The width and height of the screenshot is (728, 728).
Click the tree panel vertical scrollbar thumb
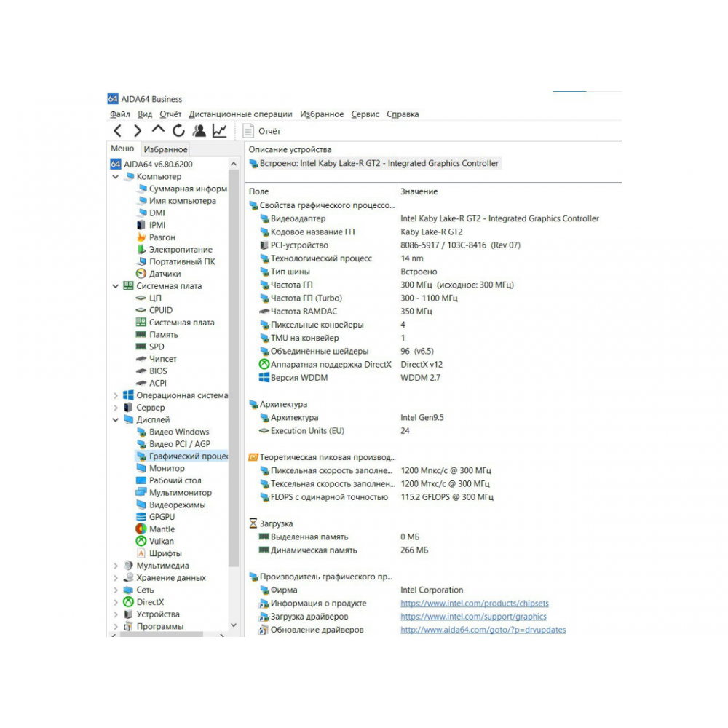pos(234,368)
